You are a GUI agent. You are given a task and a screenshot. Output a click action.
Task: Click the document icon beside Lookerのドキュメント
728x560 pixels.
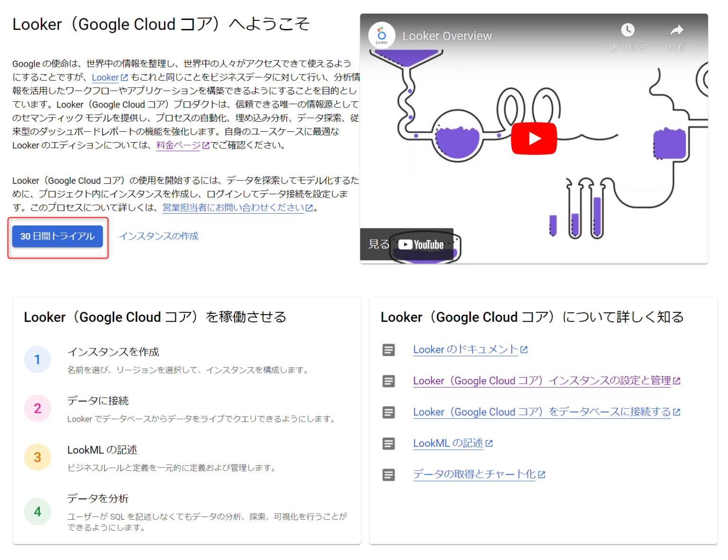pos(389,350)
